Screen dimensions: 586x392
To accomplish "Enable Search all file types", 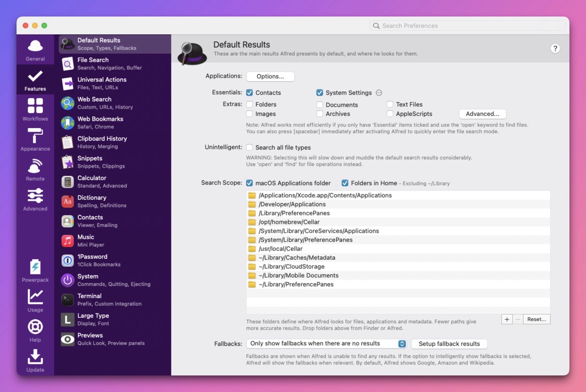I will pyautogui.click(x=250, y=147).
